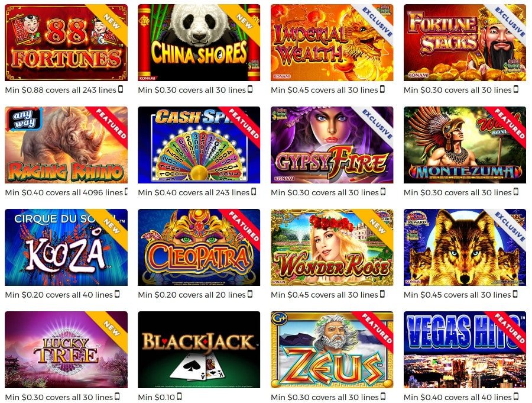532x403 pixels.
Task: Choose the Gypsy Fire slot game
Action: click(332, 145)
